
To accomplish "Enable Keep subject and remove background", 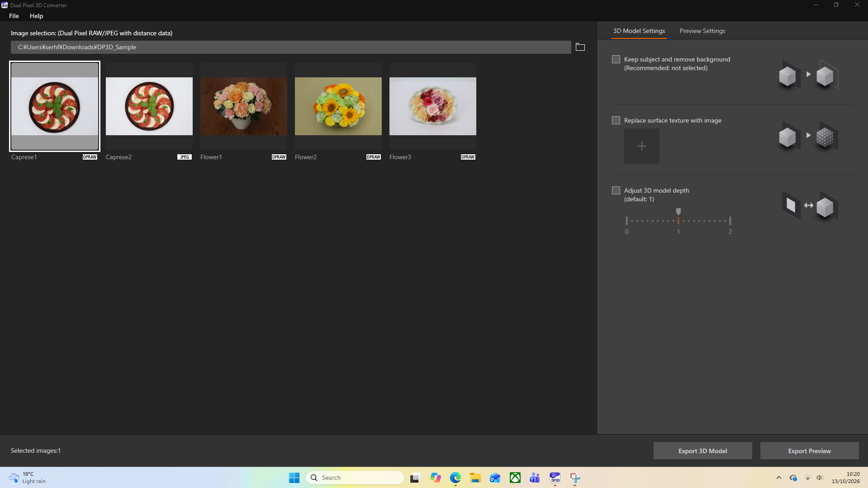I will (616, 59).
